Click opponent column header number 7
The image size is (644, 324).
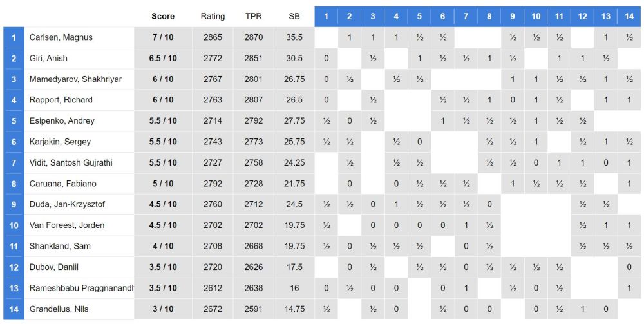coord(466,16)
